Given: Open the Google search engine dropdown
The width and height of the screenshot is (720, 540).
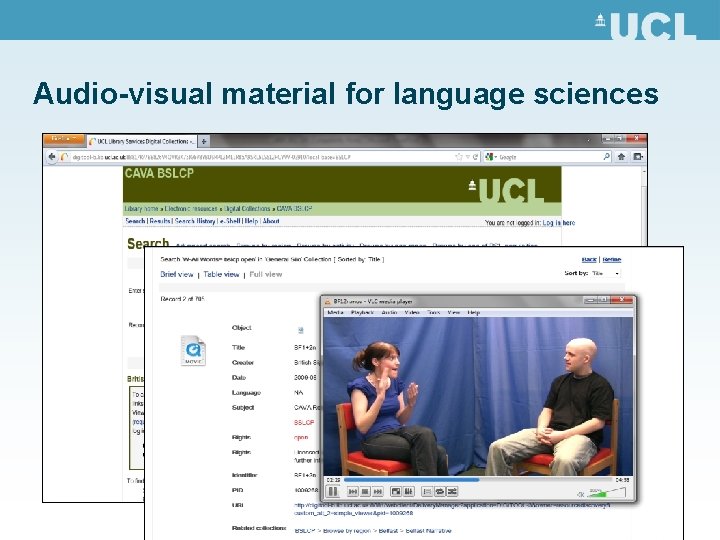Looking at the screenshot, I should [491, 157].
